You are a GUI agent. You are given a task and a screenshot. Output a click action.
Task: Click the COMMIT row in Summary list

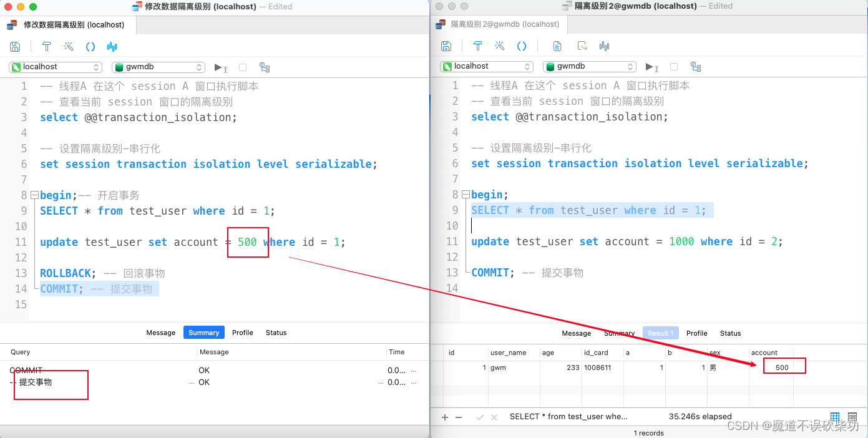[214, 370]
